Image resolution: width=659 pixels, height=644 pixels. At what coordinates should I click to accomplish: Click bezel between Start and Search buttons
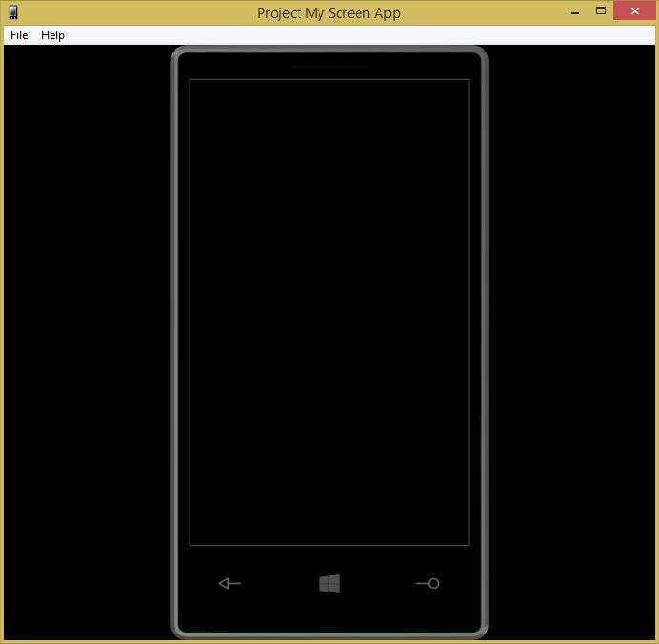(x=378, y=584)
